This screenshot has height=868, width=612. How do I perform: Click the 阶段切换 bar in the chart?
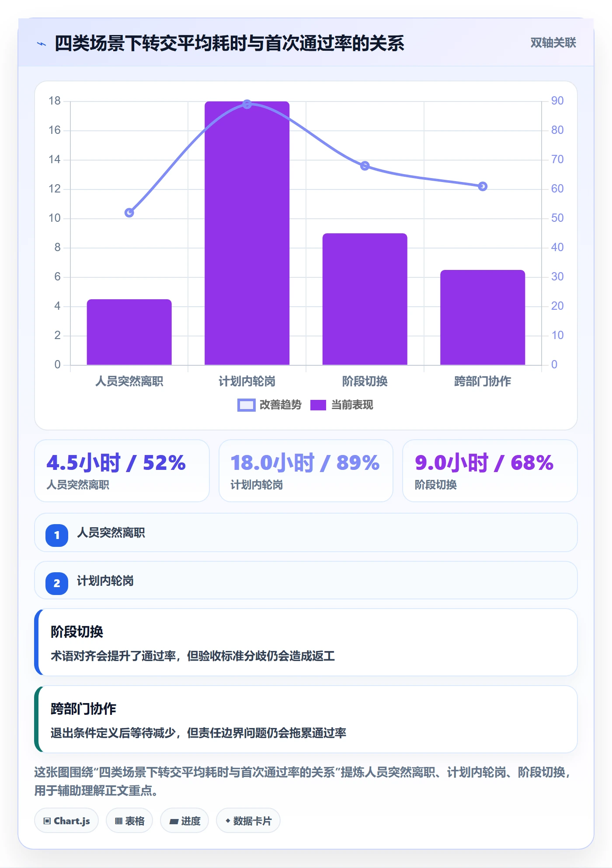pos(365,299)
